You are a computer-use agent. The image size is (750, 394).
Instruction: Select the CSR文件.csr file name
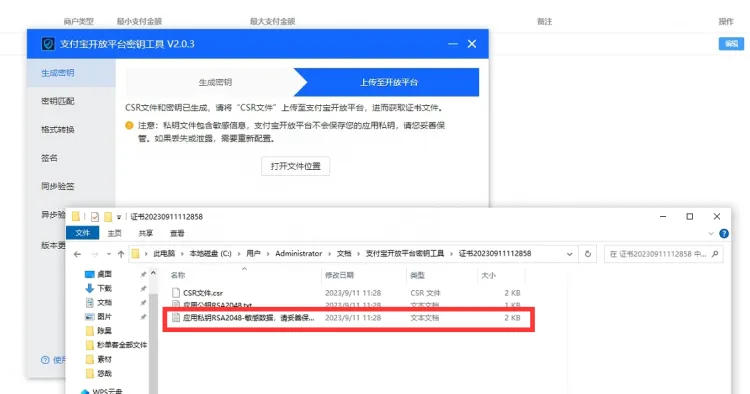coord(203,293)
